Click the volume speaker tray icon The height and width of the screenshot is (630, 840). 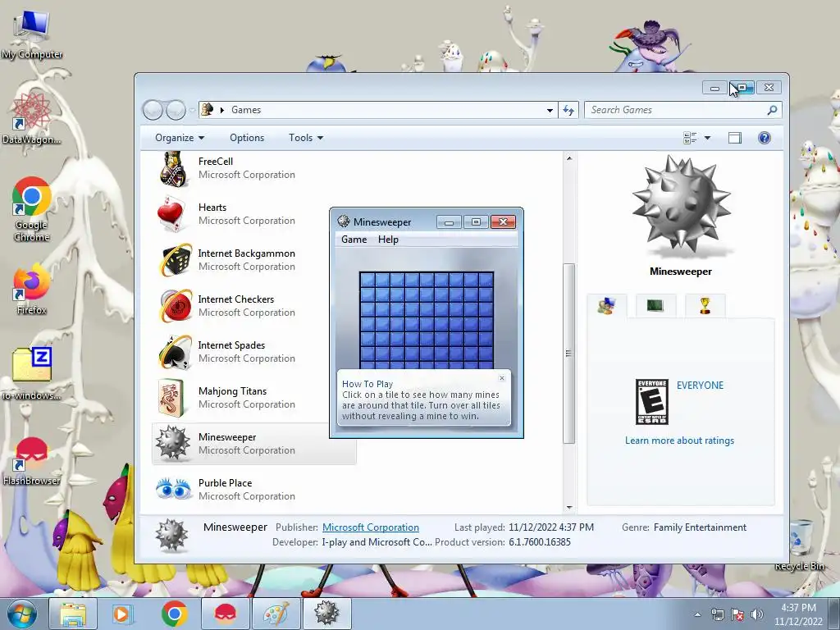click(x=757, y=614)
